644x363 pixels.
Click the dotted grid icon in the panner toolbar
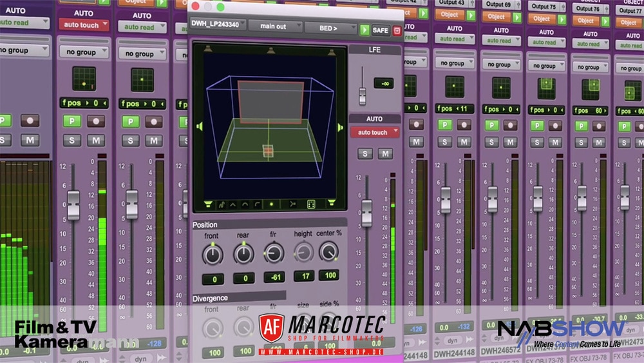click(311, 204)
